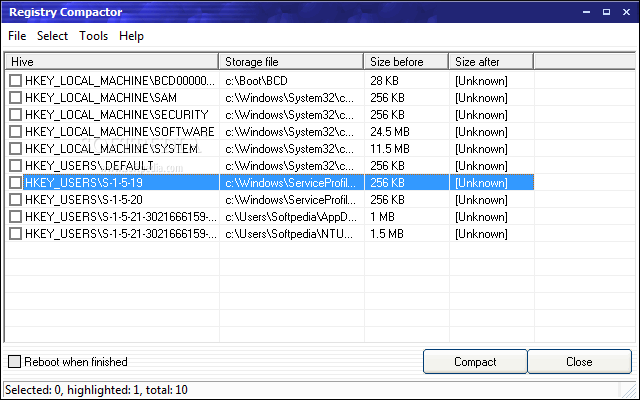Enable the Reboot when finished checkbox
The width and height of the screenshot is (640, 400).
point(14,362)
